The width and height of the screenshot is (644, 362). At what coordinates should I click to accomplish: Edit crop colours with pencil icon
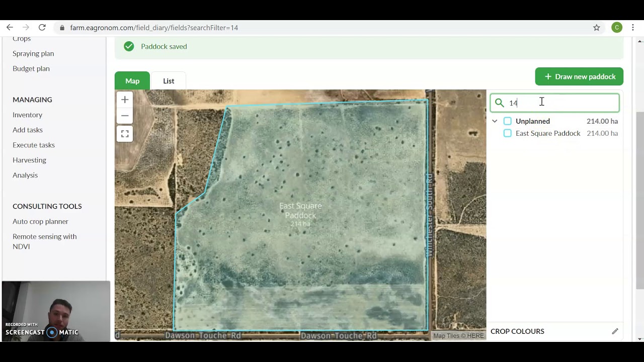point(615,331)
